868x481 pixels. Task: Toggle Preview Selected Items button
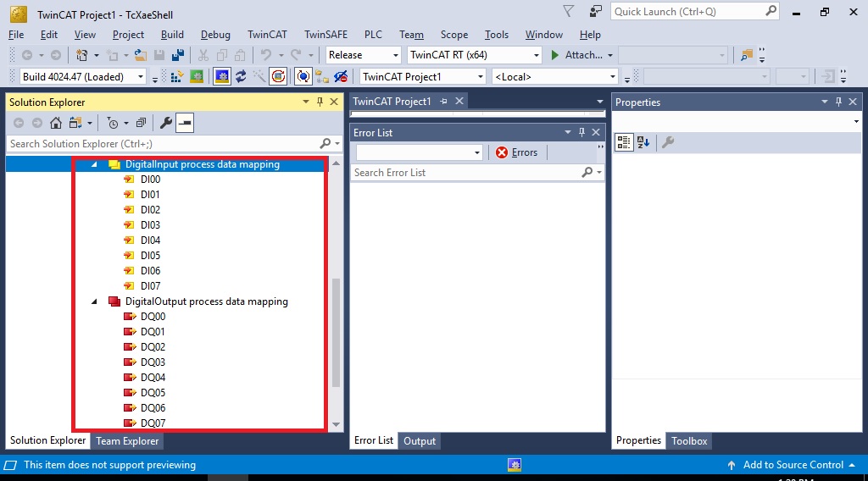(185, 123)
